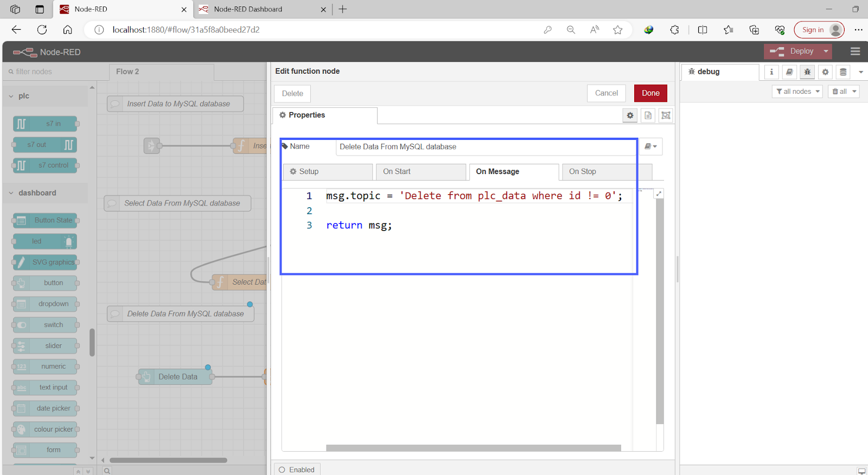868x475 pixels.
Task: Click the node Name input field
Action: tap(486, 147)
